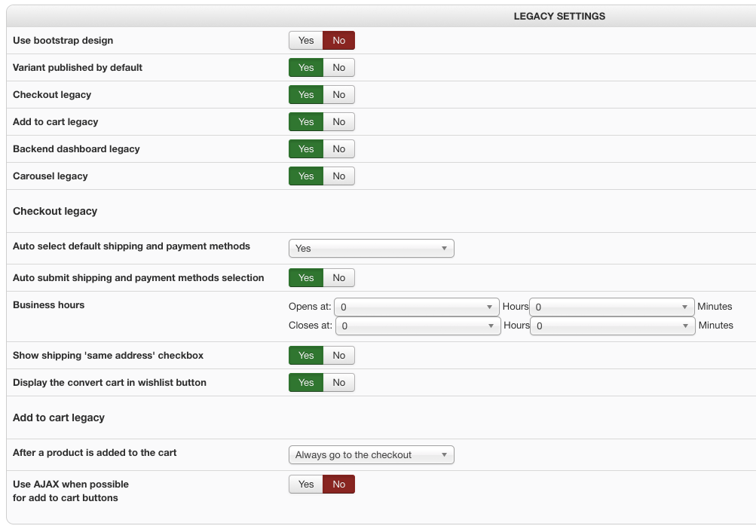
Task: Open the Closes at hours dropdown
Action: [418, 326]
